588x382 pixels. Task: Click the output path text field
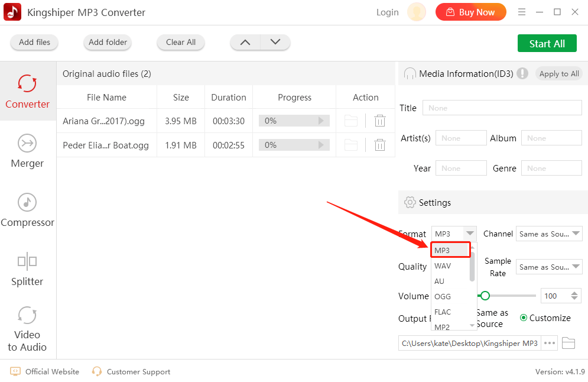[x=469, y=343]
